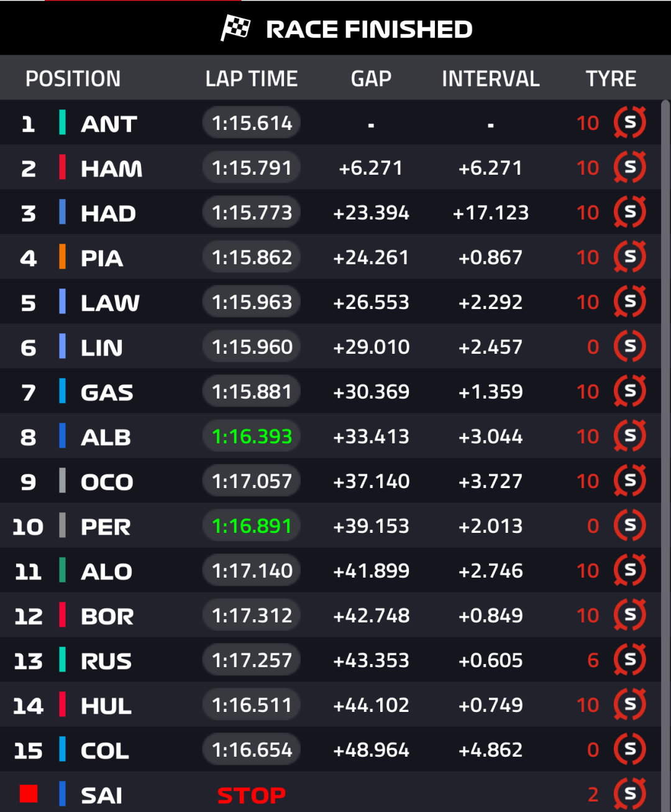Click the red STOP label for SAI
The image size is (671, 812).
coord(252,795)
